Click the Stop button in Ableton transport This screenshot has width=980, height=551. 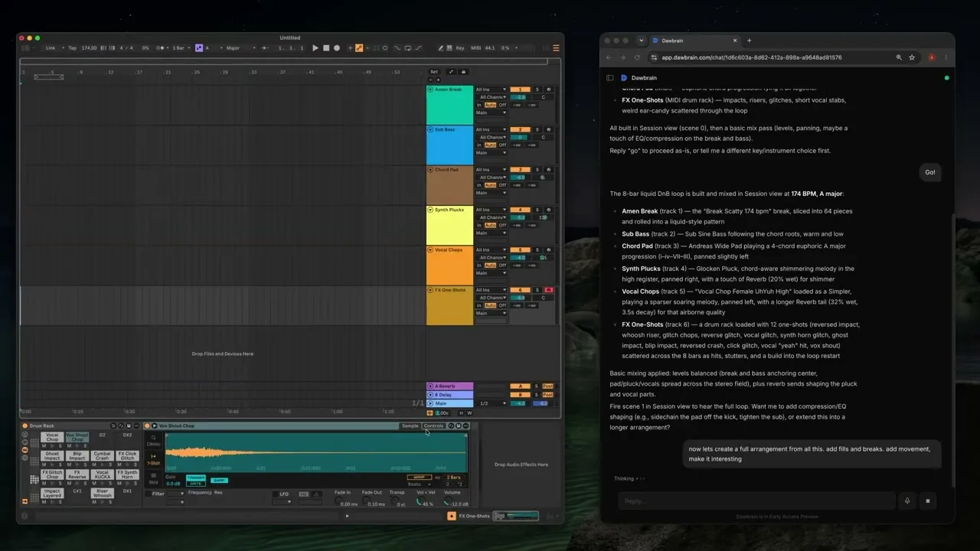326,47
